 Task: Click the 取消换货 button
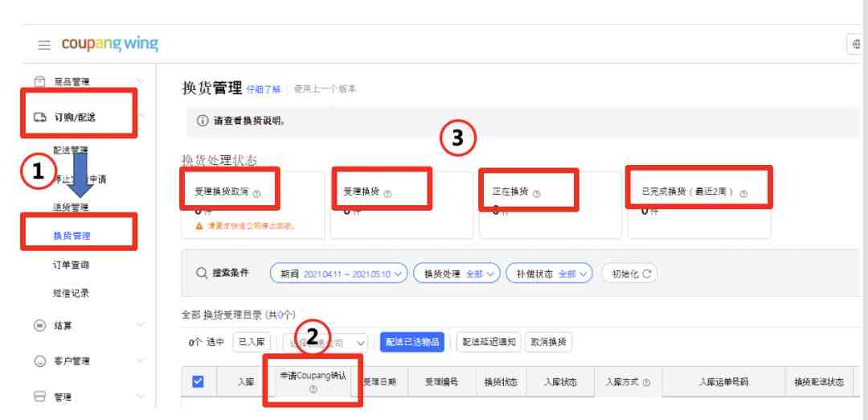coord(549,343)
